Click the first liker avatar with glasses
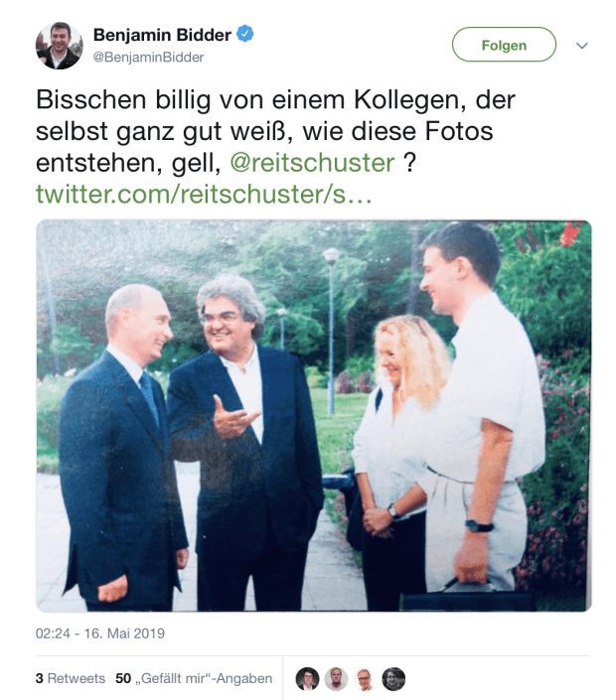 tap(307, 679)
